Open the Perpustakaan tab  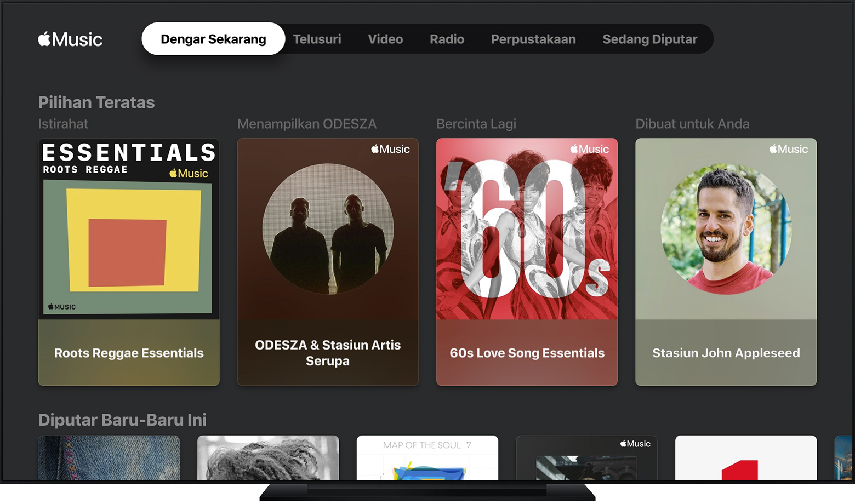tap(533, 39)
